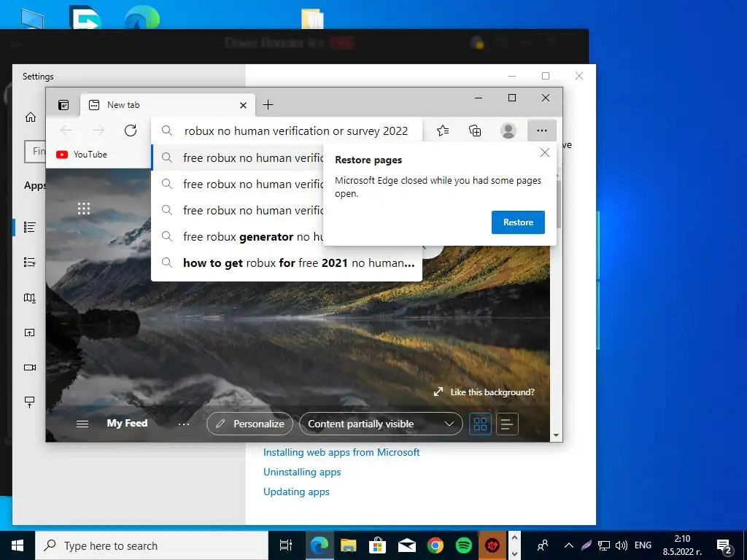Open the YouTube favorites bar shortcut
Viewport: 747px width, 560px height.
82,155
